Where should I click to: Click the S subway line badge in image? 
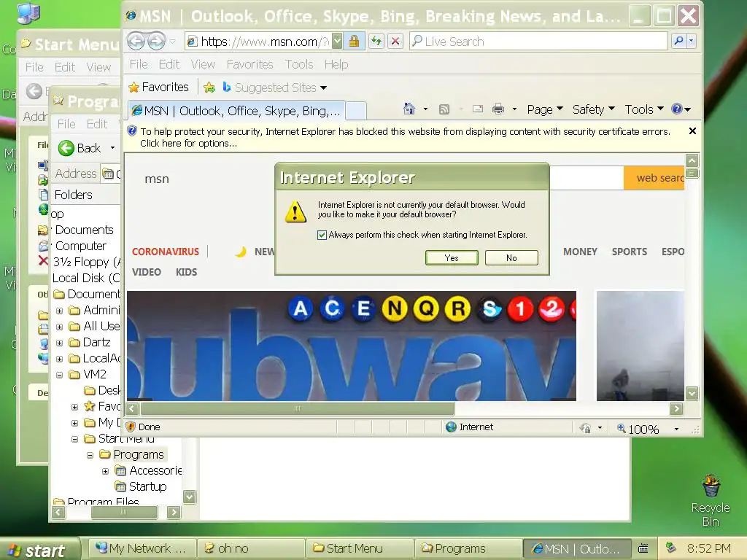tap(489, 308)
